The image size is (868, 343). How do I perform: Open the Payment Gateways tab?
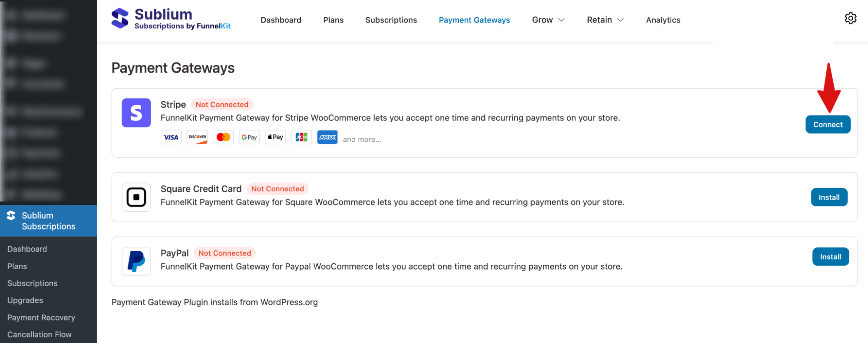[x=474, y=20]
